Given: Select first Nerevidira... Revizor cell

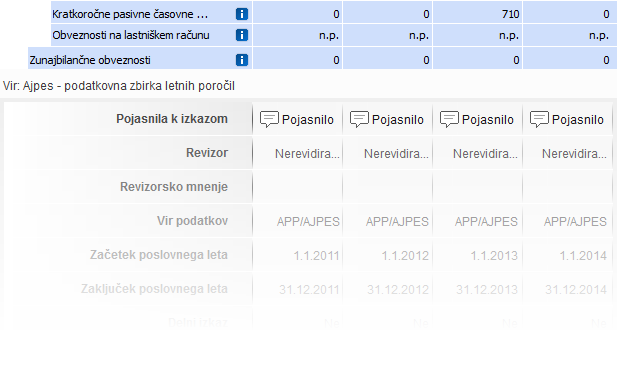Looking at the screenshot, I should click(307, 153).
